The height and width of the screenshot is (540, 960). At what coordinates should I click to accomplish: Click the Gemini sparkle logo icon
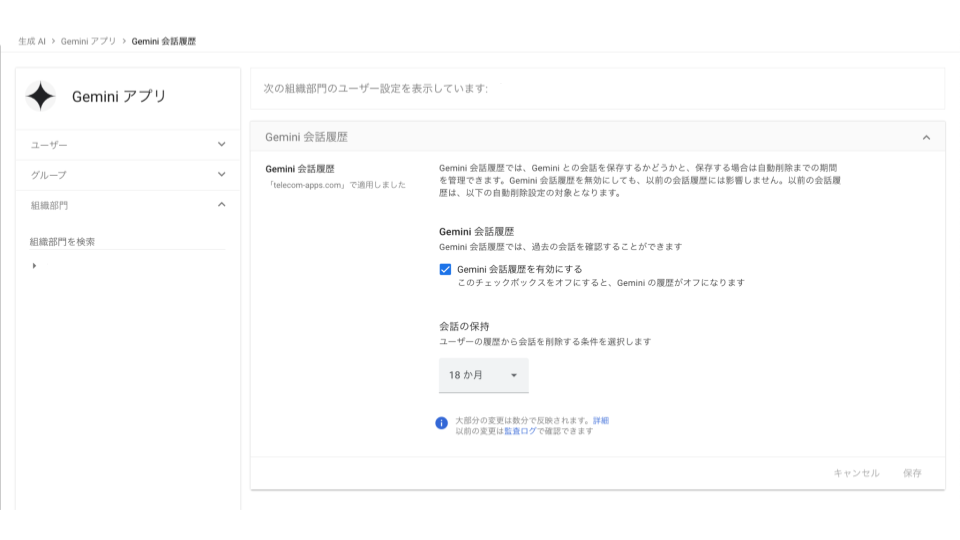click(x=41, y=96)
